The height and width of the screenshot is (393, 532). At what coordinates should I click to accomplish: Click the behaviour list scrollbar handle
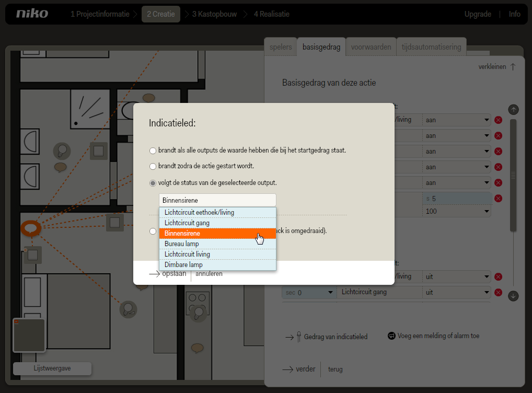513,176
